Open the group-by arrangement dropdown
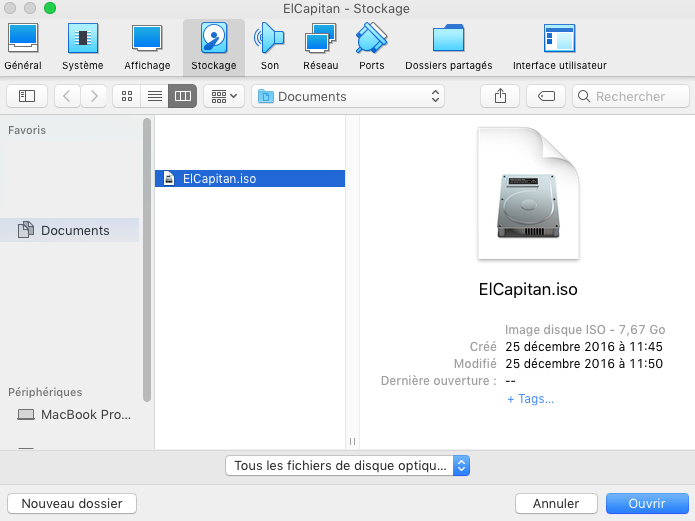 (224, 96)
